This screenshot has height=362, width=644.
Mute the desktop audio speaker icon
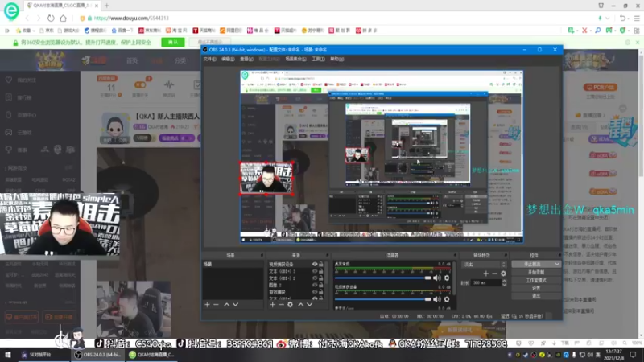[x=437, y=278]
